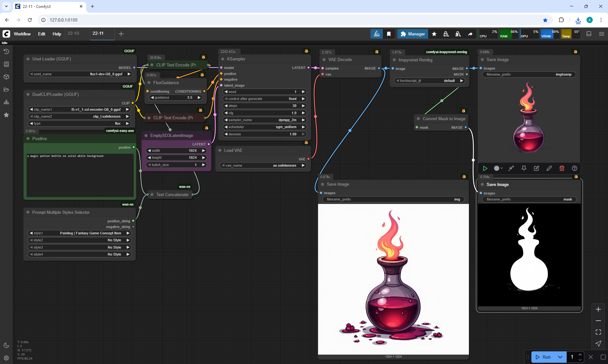Screen dimensions: 608x364
Task: Expand the Run button dropdown arrow
Action: 560,357
